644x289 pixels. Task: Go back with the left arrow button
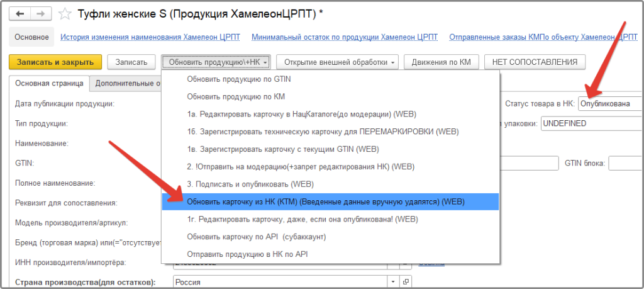coord(19,14)
